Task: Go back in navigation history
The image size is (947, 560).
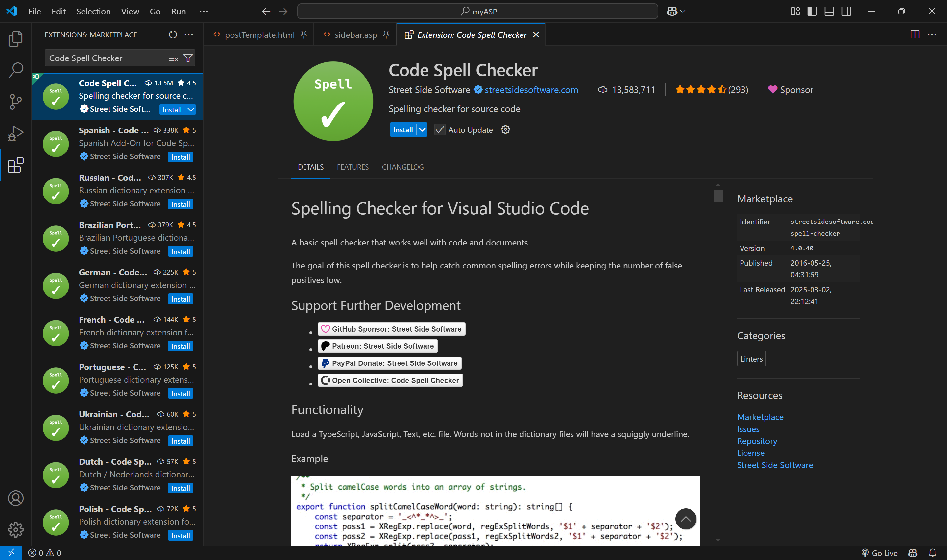Action: click(266, 11)
